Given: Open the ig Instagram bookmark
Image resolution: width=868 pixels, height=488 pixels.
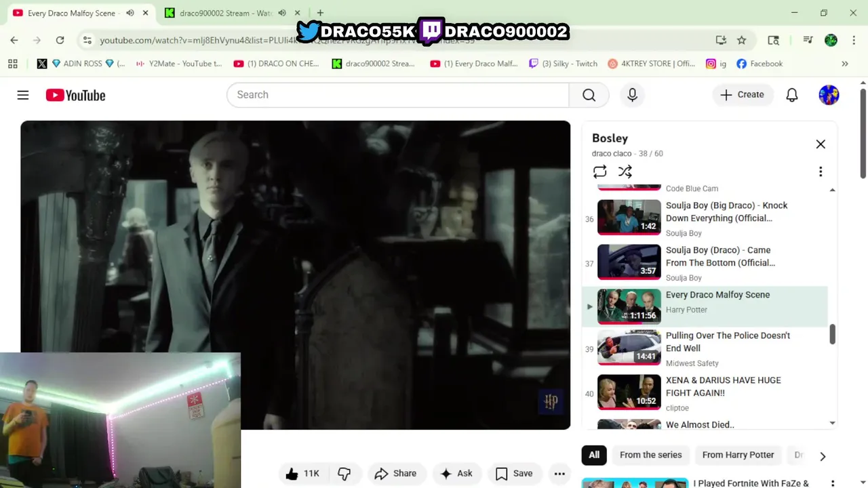Looking at the screenshot, I should point(716,64).
